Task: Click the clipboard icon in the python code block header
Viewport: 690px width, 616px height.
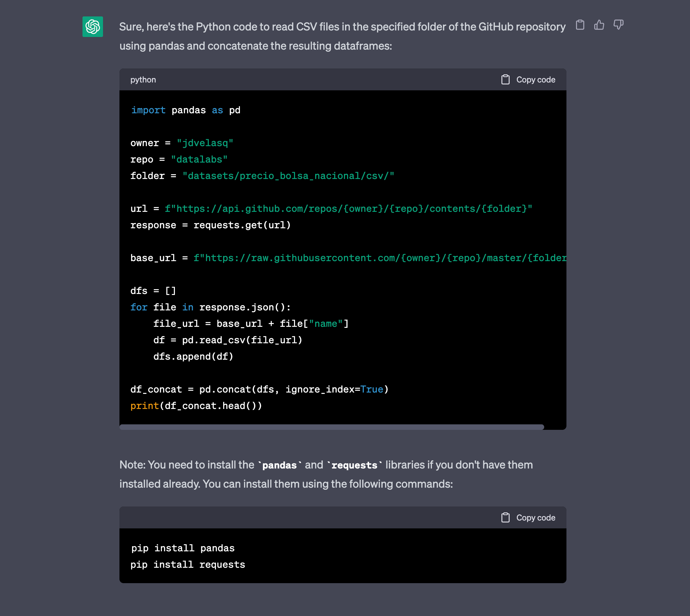Action: coord(506,80)
